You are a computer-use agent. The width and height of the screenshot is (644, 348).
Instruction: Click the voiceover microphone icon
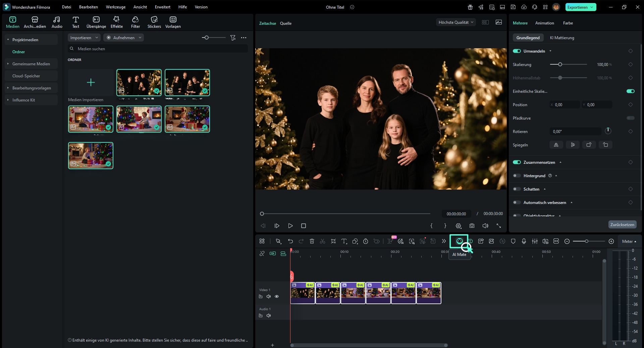coord(524,241)
